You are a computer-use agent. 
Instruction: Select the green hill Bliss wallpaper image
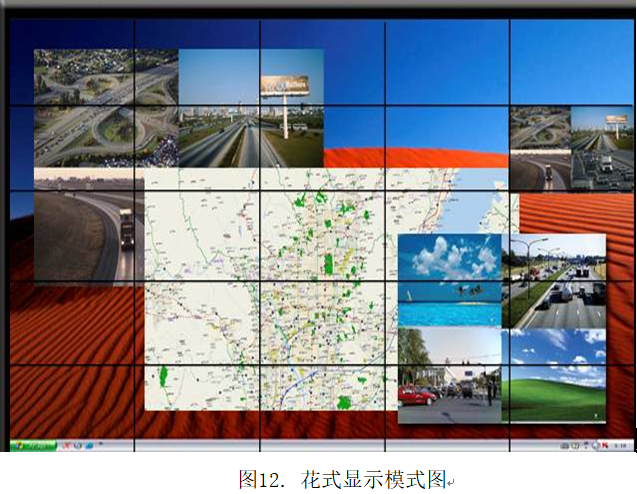click(x=555, y=375)
